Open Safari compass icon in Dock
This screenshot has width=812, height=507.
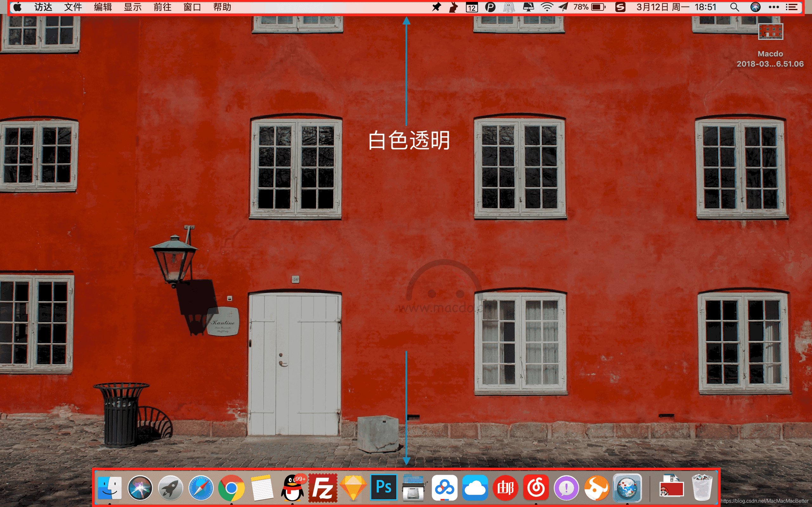tap(201, 488)
